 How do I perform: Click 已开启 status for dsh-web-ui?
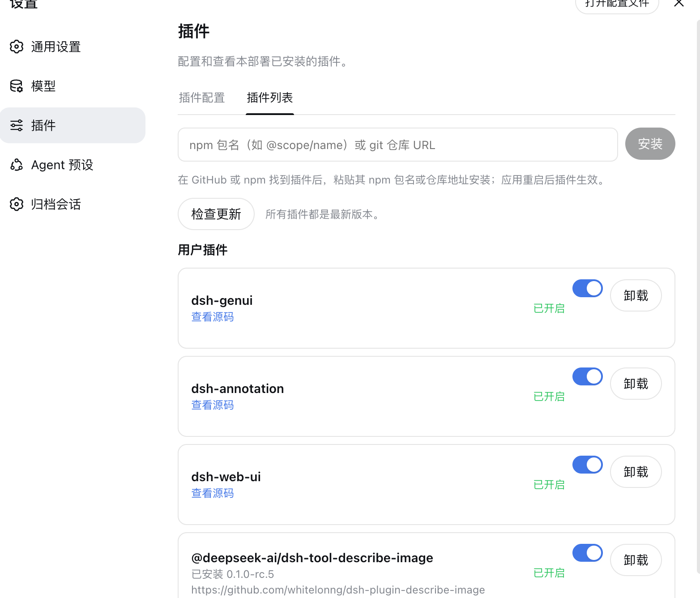549,485
